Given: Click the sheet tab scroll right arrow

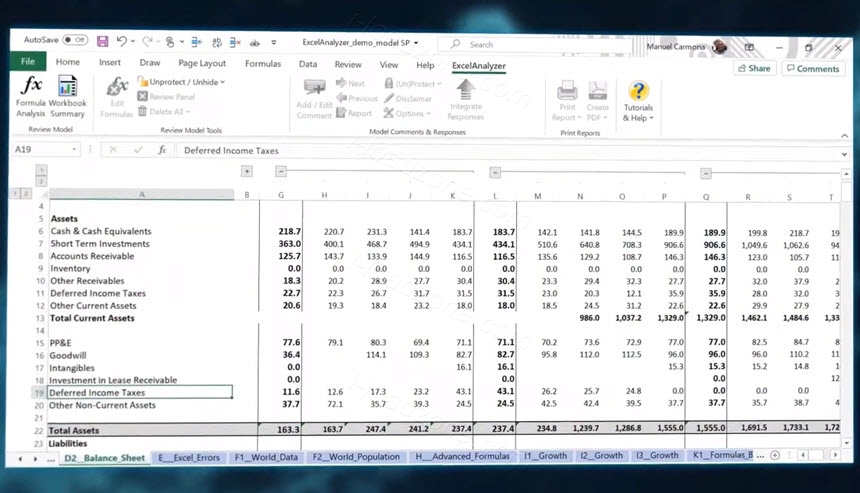Looking at the screenshot, I should 35,458.
